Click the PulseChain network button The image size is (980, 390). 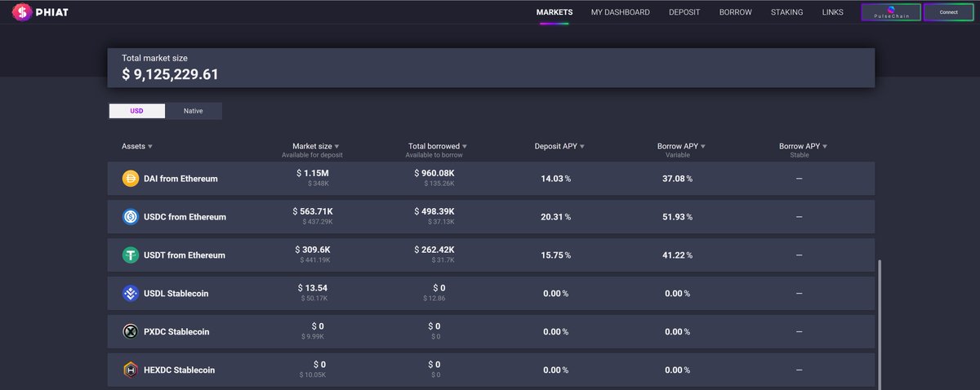[891, 12]
